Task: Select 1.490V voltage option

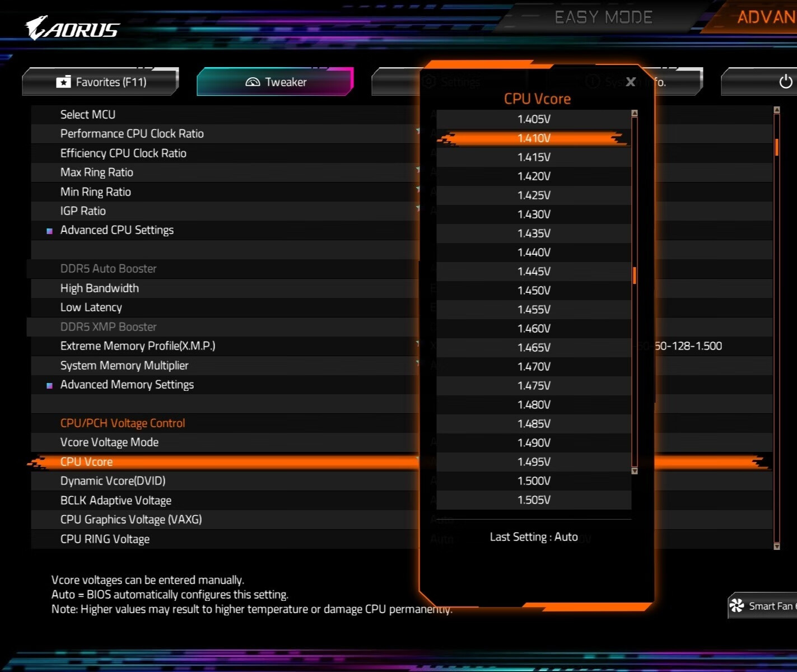Action: point(534,442)
